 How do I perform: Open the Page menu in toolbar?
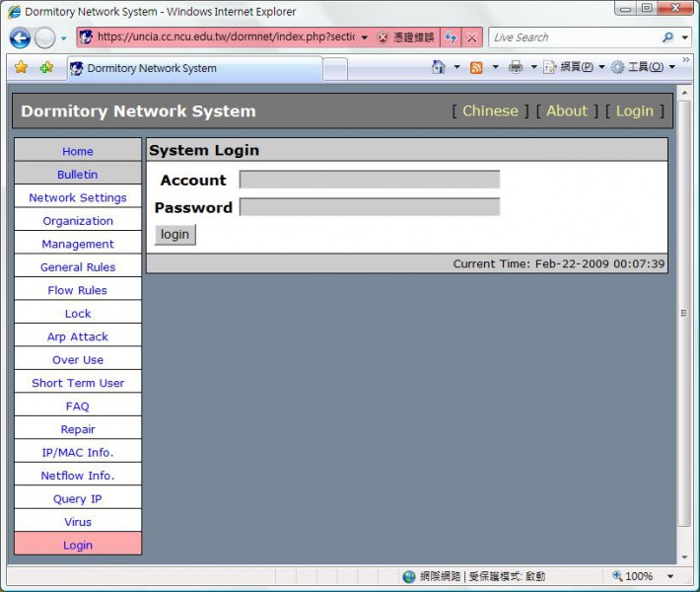[574, 67]
